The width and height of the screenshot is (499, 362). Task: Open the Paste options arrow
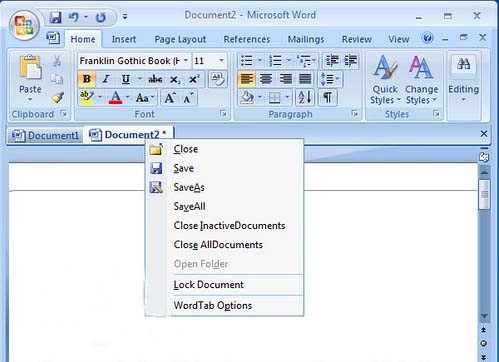click(x=30, y=99)
